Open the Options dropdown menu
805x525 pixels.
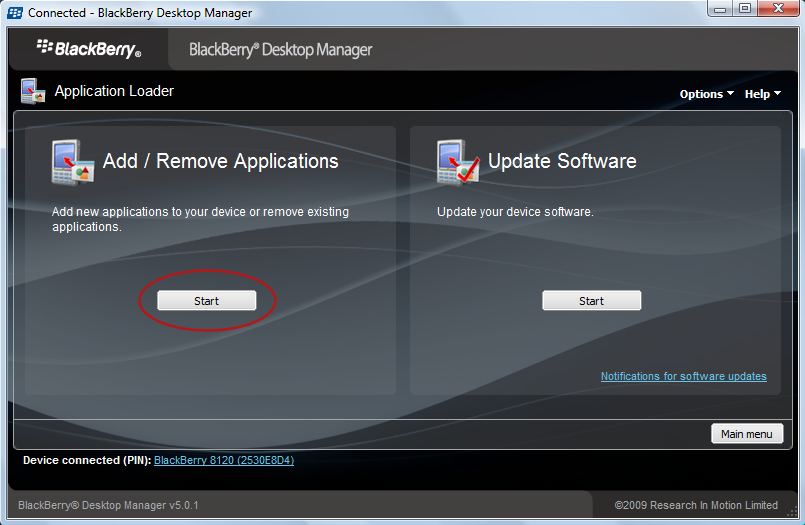706,94
